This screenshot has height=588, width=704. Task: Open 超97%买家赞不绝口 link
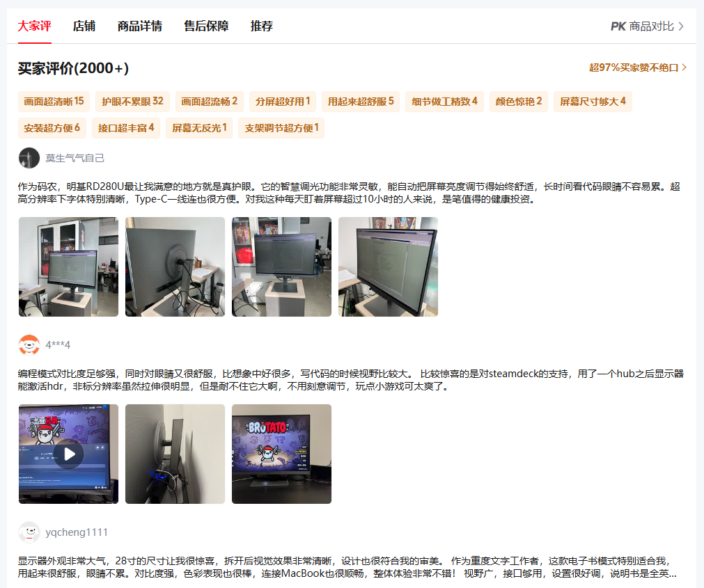pyautogui.click(x=638, y=67)
